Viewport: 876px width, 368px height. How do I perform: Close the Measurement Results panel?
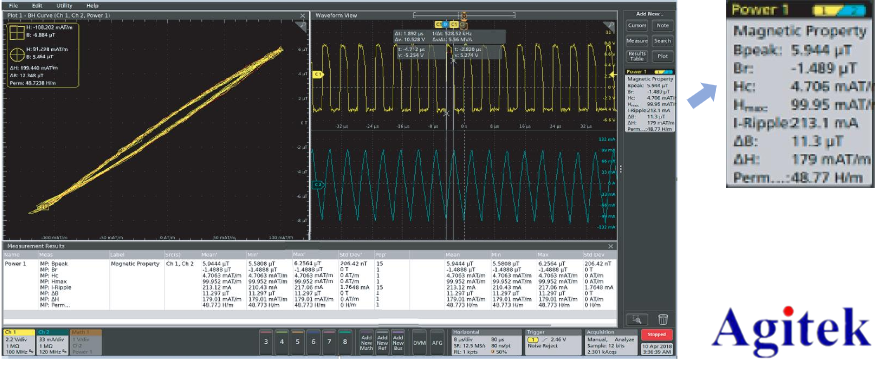click(611, 246)
